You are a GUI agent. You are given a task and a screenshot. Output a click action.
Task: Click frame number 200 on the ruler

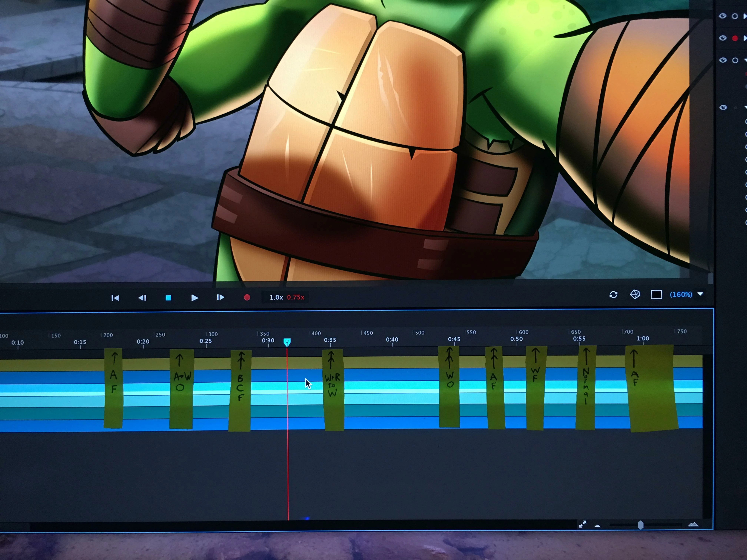(x=108, y=335)
